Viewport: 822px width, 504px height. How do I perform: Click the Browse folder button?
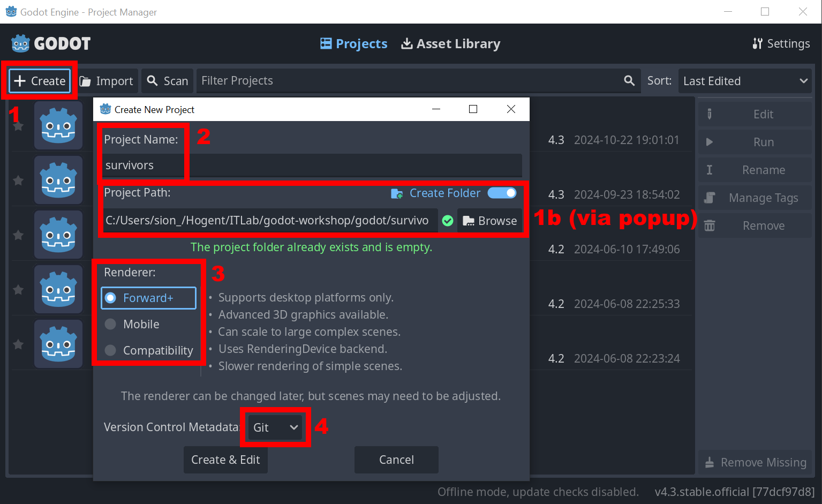[x=489, y=221]
